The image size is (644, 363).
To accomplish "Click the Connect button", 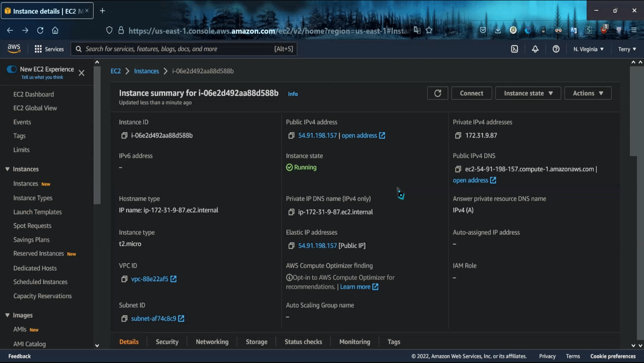I will pyautogui.click(x=471, y=93).
